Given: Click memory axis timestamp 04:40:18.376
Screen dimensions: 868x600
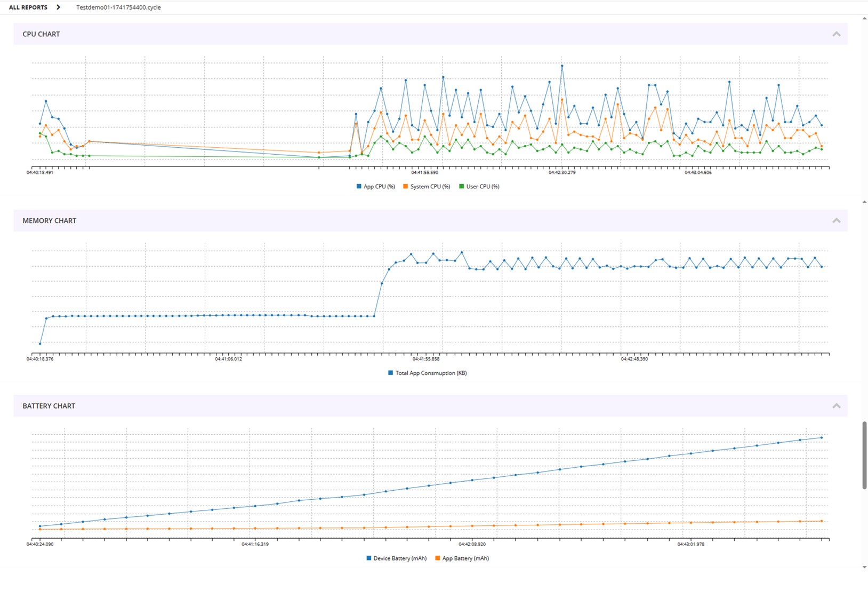Looking at the screenshot, I should pyautogui.click(x=40, y=359).
